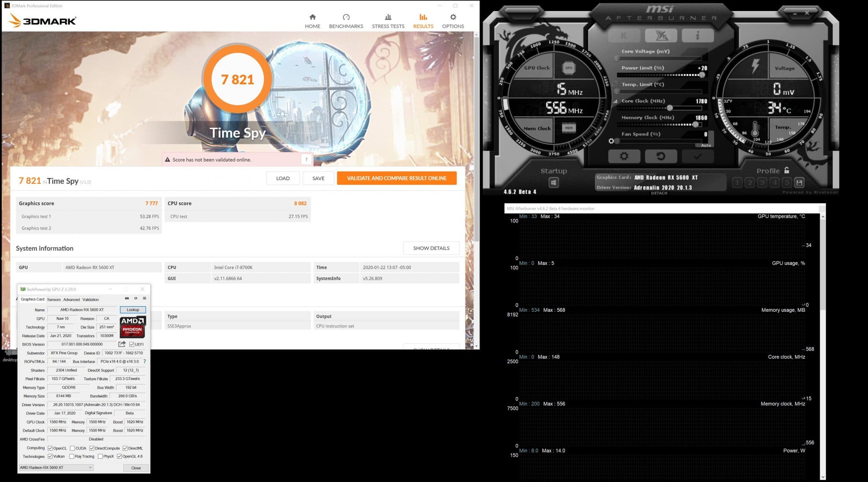The height and width of the screenshot is (482, 868).
Task: Click the BIOS export share icon in GPU-Z
Action: tap(122, 344)
